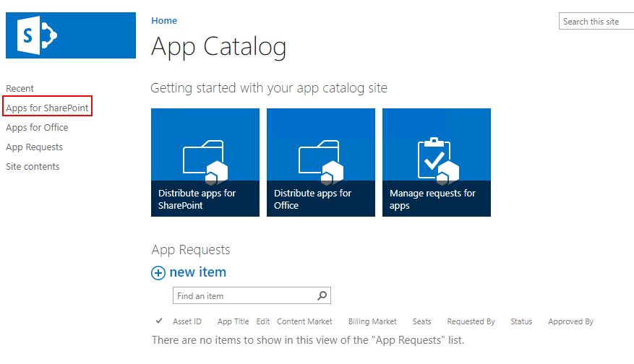Image resolution: width=634 pixels, height=364 pixels.
Task: Open the Distribute apps for Office tile
Action: coord(321,162)
